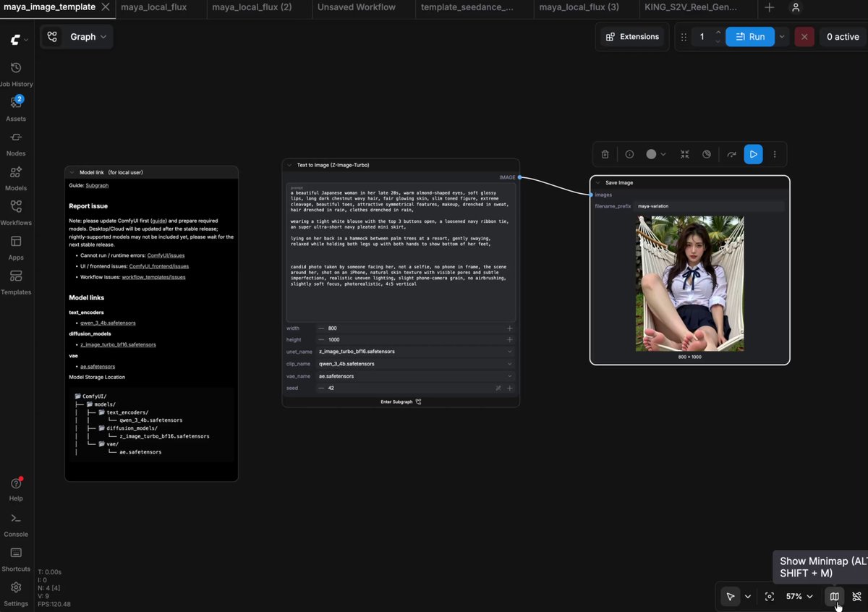
Task: Toggle the minimap display
Action: [834, 596]
